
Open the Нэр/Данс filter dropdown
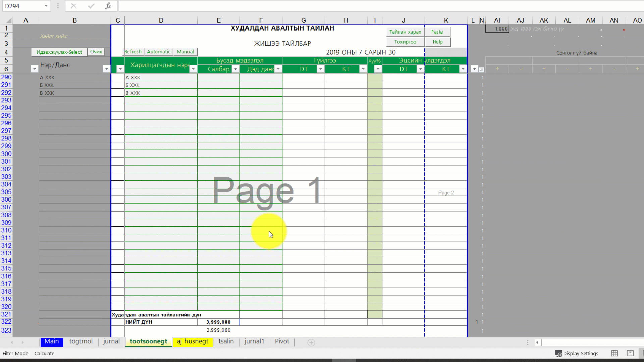106,69
